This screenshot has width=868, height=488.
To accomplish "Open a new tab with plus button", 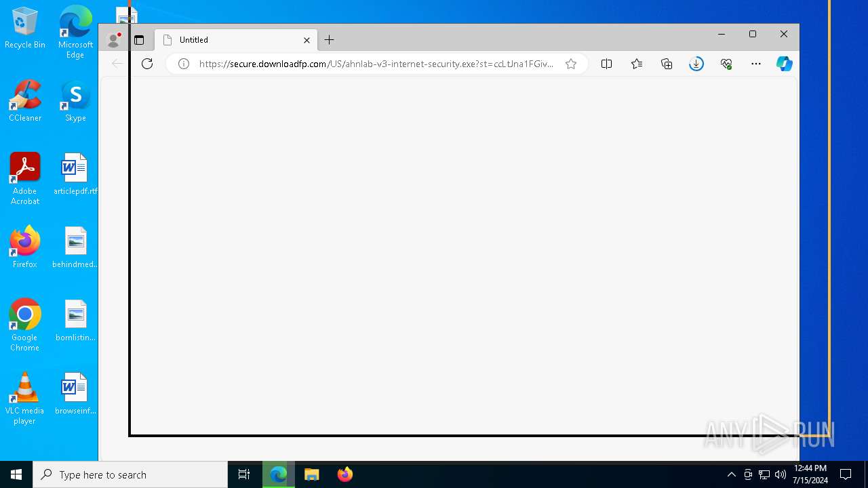I will 329,40.
